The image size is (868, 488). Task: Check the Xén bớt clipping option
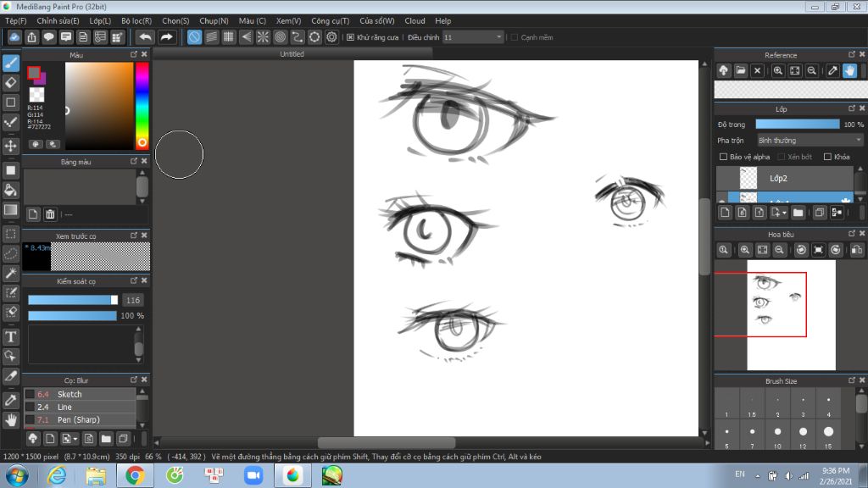coord(781,157)
